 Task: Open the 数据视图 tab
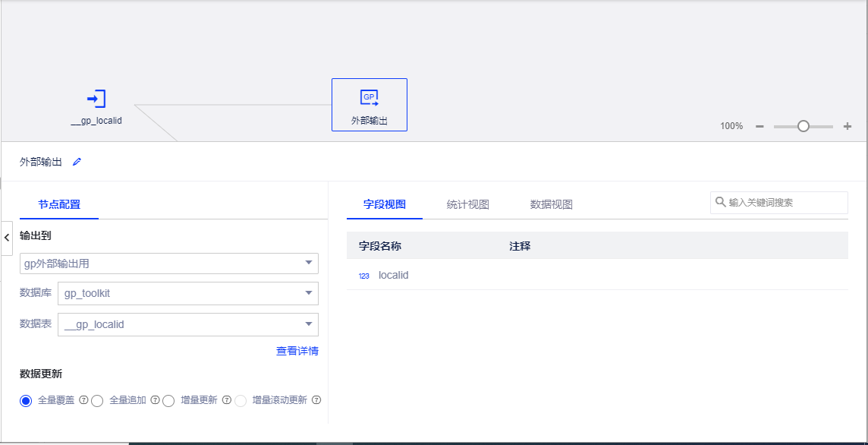tap(550, 204)
